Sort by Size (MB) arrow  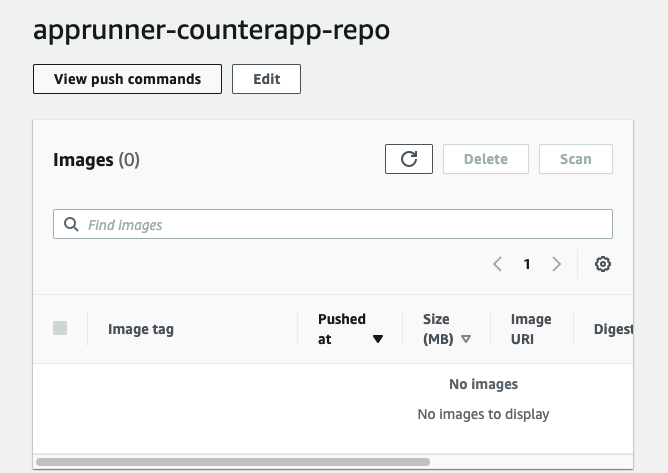[x=466, y=339]
